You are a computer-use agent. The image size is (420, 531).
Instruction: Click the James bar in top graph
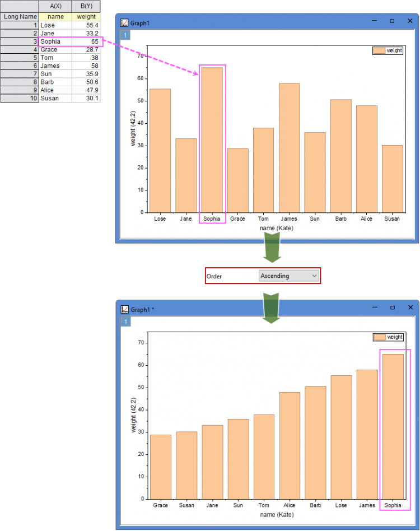pyautogui.click(x=290, y=148)
